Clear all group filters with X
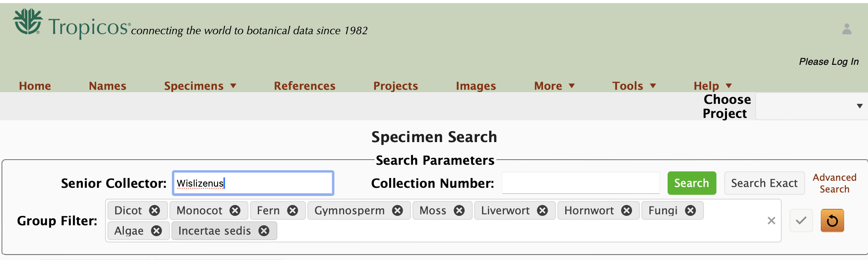868x260 pixels. click(771, 221)
